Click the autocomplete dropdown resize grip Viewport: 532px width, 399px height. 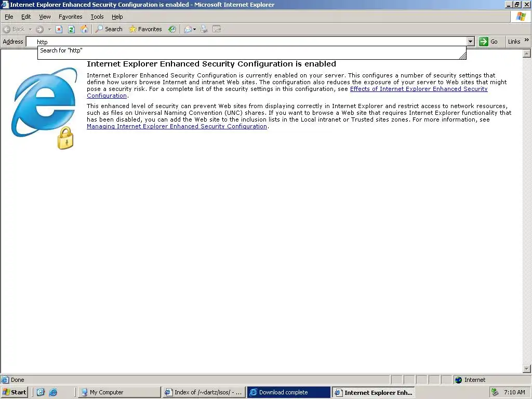click(462, 56)
